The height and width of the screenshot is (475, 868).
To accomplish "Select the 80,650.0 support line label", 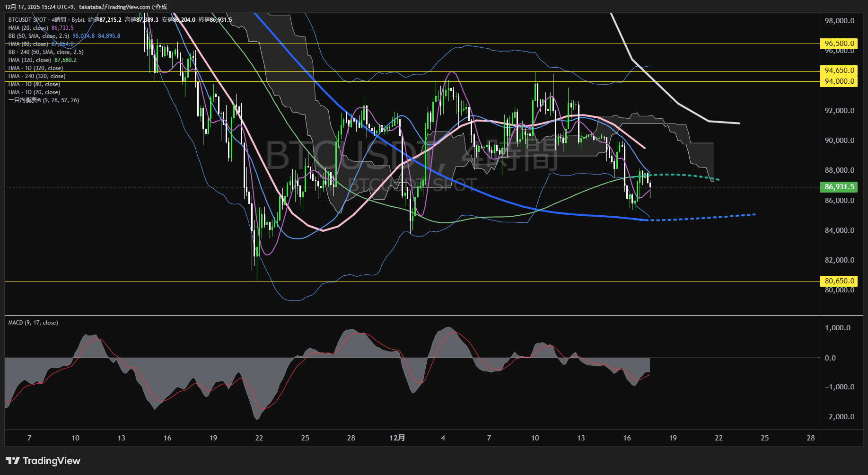I will pyautogui.click(x=840, y=281).
